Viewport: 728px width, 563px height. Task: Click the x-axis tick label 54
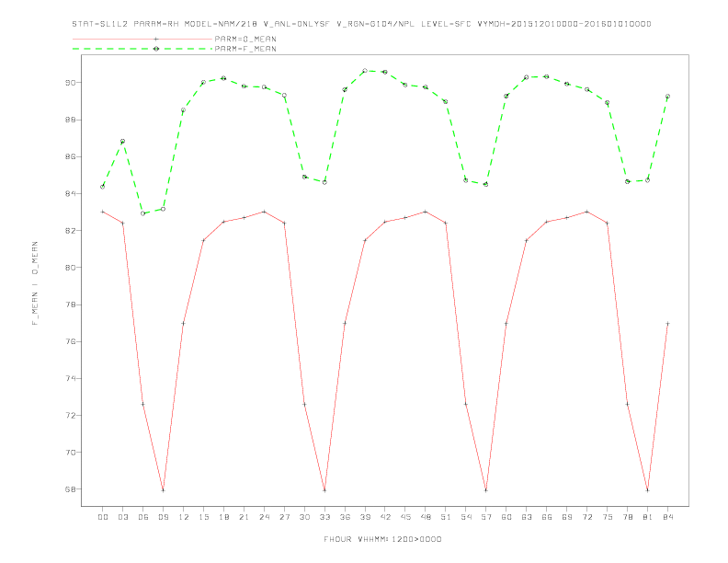click(x=466, y=517)
